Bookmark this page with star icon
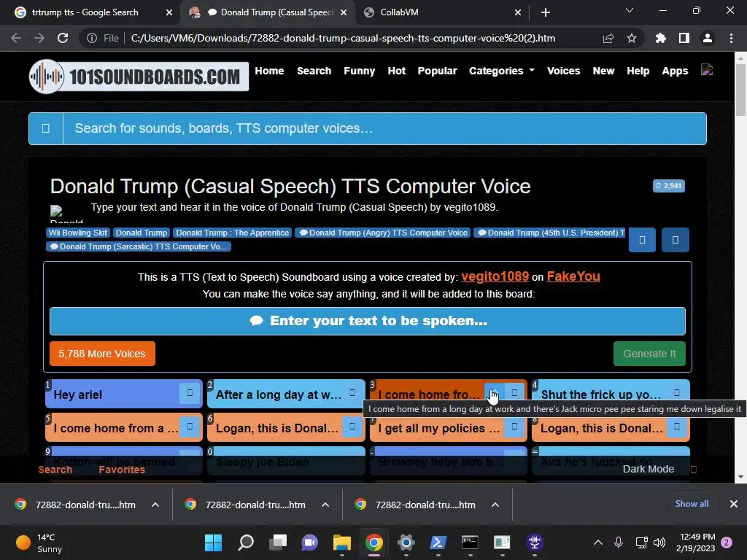This screenshot has width=747, height=560. (632, 38)
